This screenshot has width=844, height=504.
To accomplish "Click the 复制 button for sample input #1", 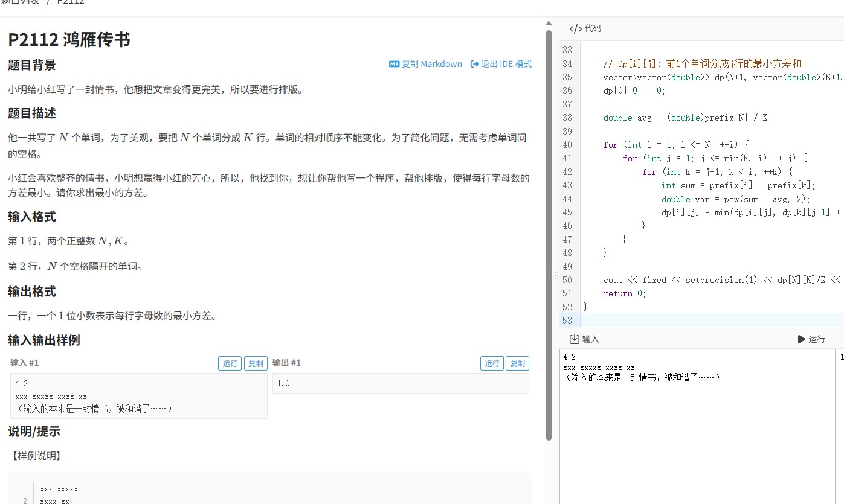I will (x=255, y=363).
